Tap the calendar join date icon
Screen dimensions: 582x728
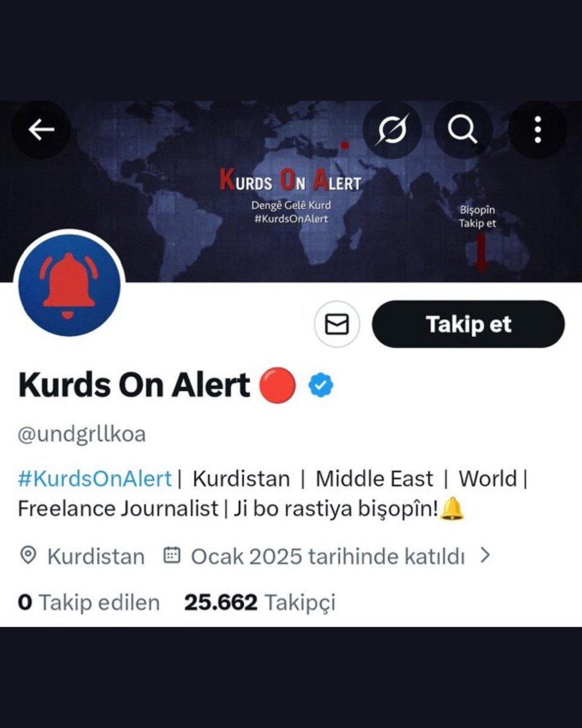173,556
